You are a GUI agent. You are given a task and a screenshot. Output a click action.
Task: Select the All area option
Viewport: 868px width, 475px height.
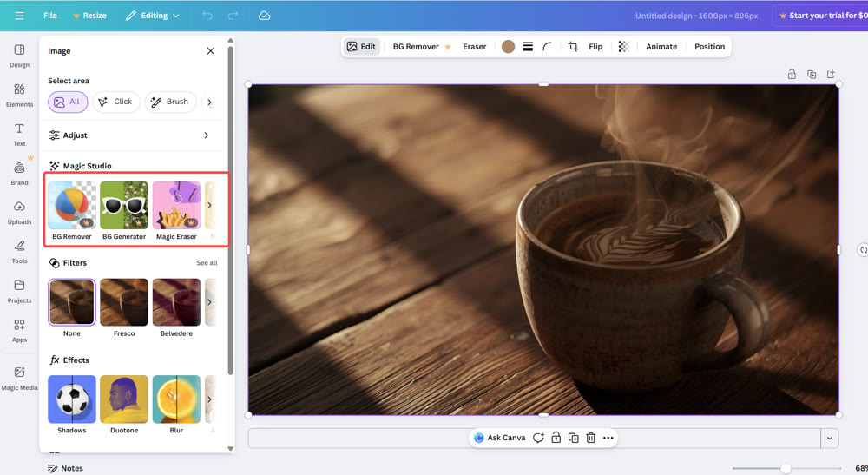coord(68,102)
